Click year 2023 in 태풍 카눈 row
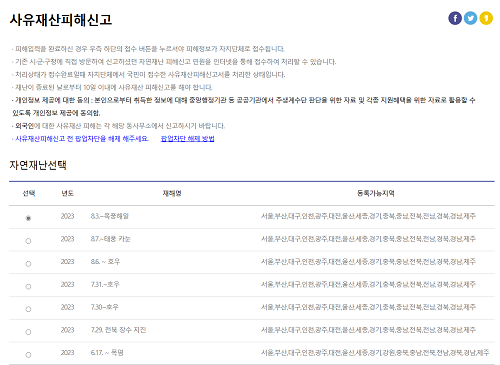This screenshot has height=365, width=500. tap(67, 239)
